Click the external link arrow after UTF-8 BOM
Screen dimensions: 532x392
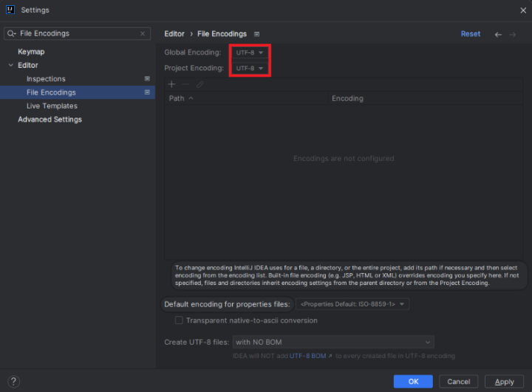(x=330, y=356)
